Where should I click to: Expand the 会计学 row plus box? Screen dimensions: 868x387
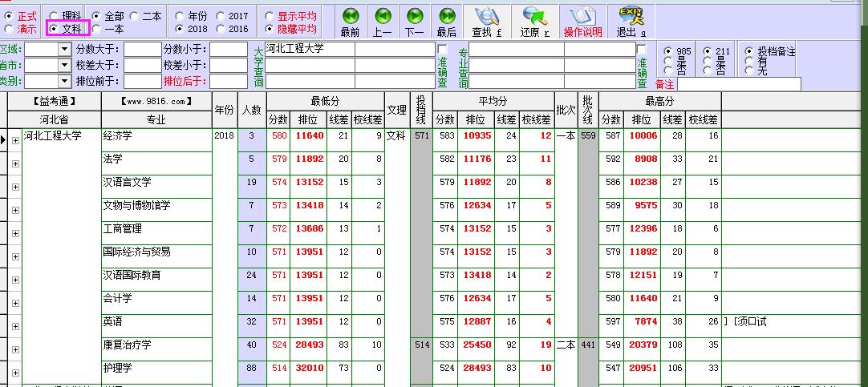[15, 303]
